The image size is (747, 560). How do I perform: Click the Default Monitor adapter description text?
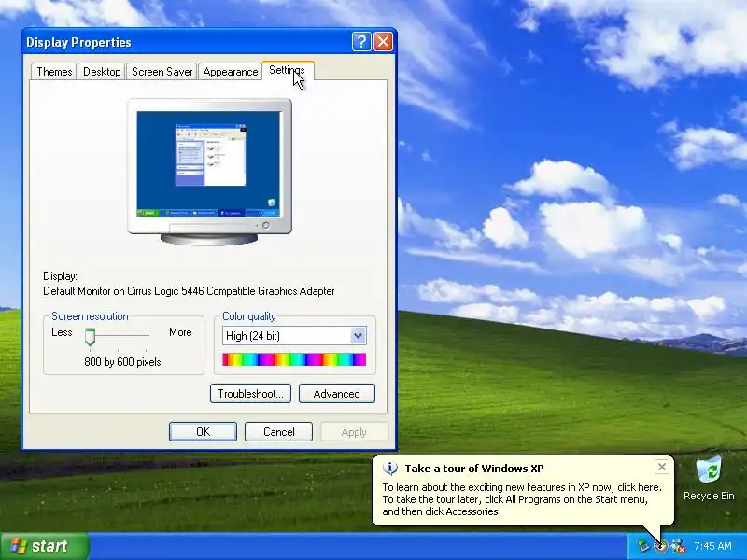[189, 291]
